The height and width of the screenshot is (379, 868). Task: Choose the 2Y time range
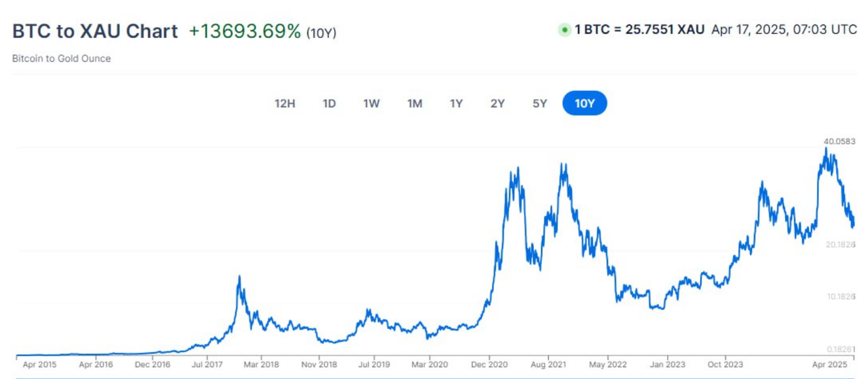(x=497, y=104)
